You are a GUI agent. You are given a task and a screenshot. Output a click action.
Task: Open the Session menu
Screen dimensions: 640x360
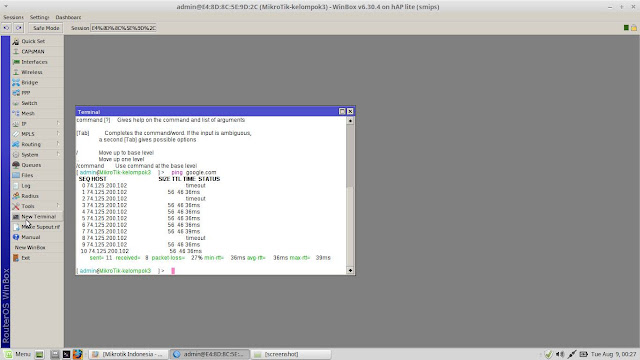point(13,17)
